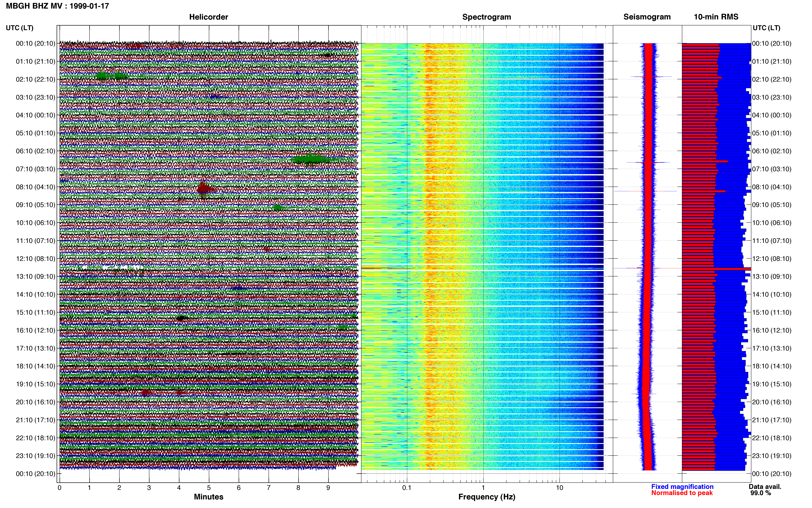Viewport: 812px width, 508px height.
Task: Click the 7 tick on the Minutes axis
Action: point(269,488)
